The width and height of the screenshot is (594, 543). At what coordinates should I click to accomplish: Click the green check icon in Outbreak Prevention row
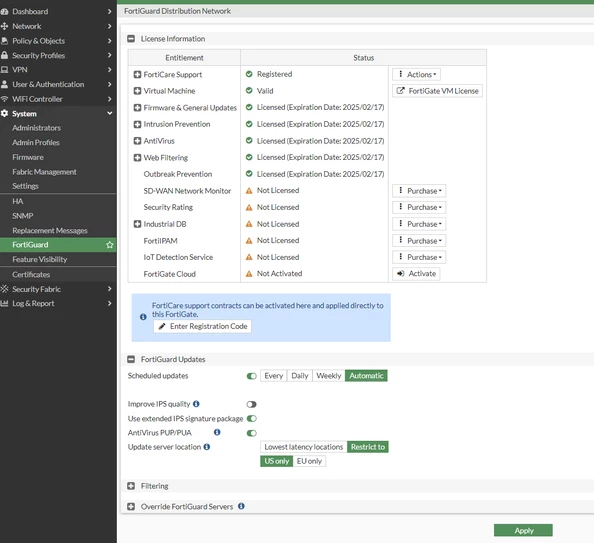[x=249, y=174]
